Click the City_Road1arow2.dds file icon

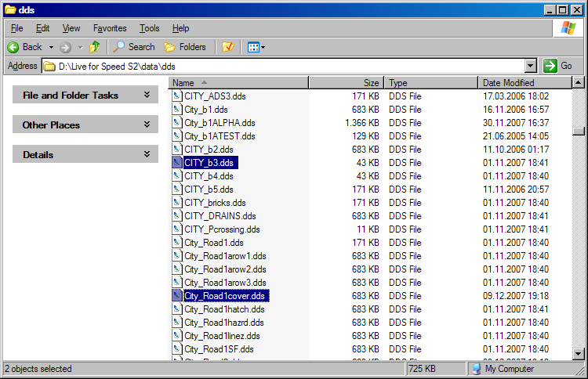point(177,269)
